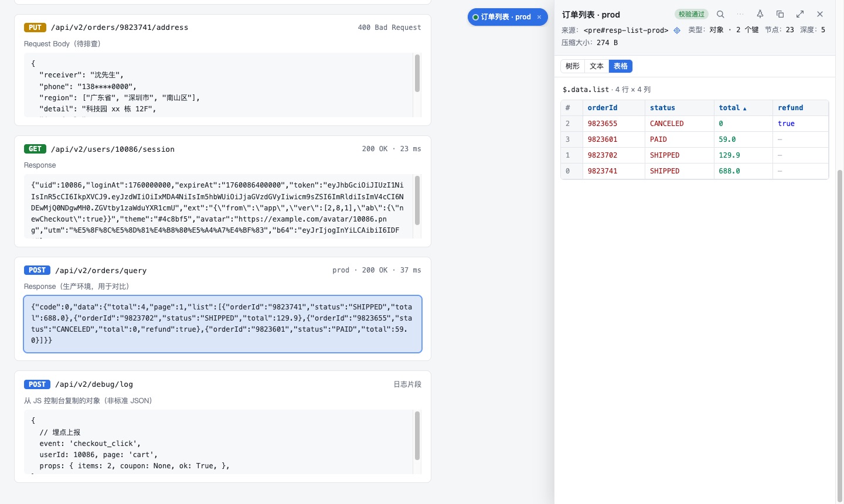The height and width of the screenshot is (504, 844).
Task: Sort by the orderId column header
Action: (614, 108)
